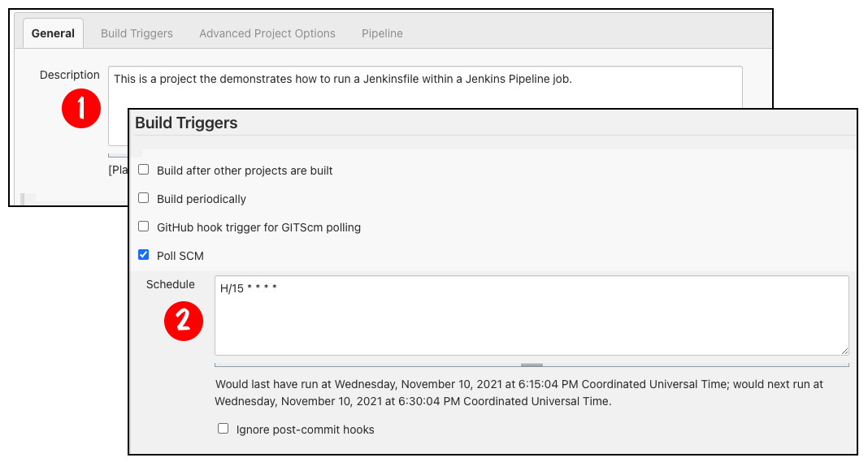Go to Advanced Project Options tab
The width and height of the screenshot is (868, 462).
click(267, 33)
